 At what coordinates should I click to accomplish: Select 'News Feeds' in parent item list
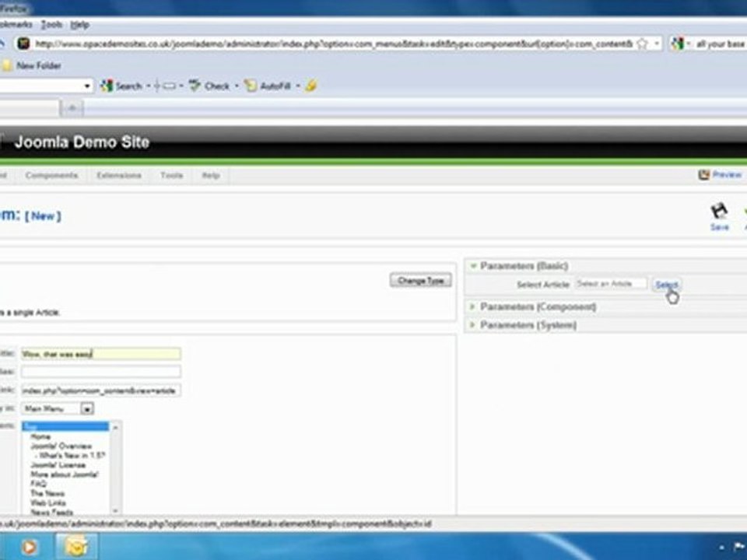[x=52, y=513]
